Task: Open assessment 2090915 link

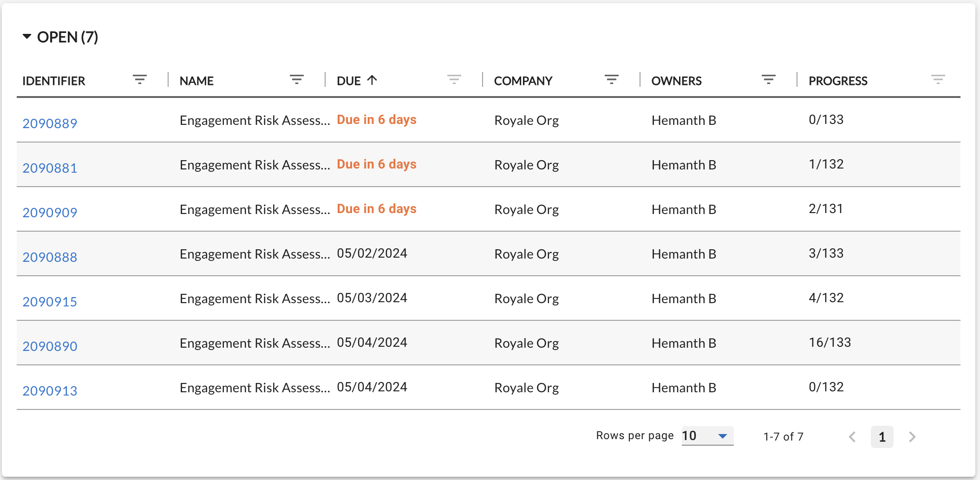Action: pos(50,302)
